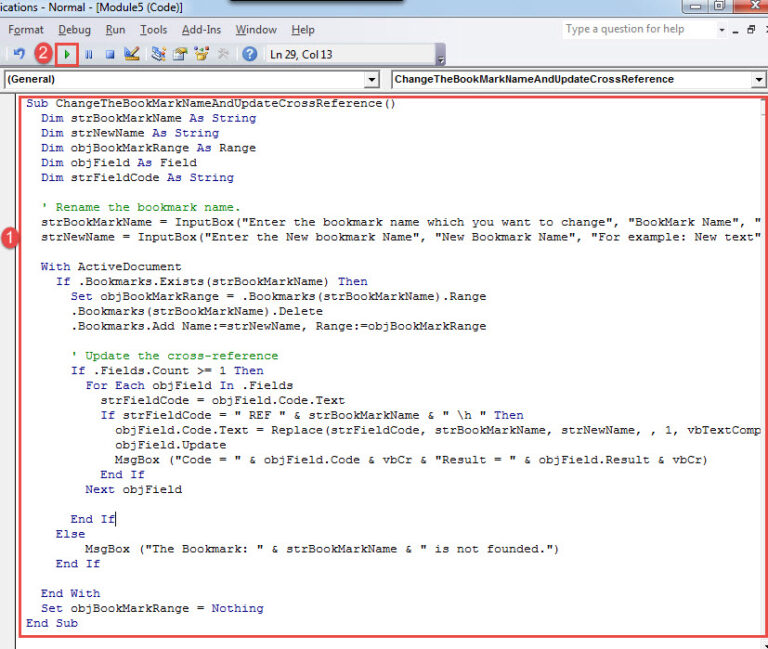Viewport: 768px width, 649px height.
Task: Click the blue Help question mark icon
Action: point(249,54)
